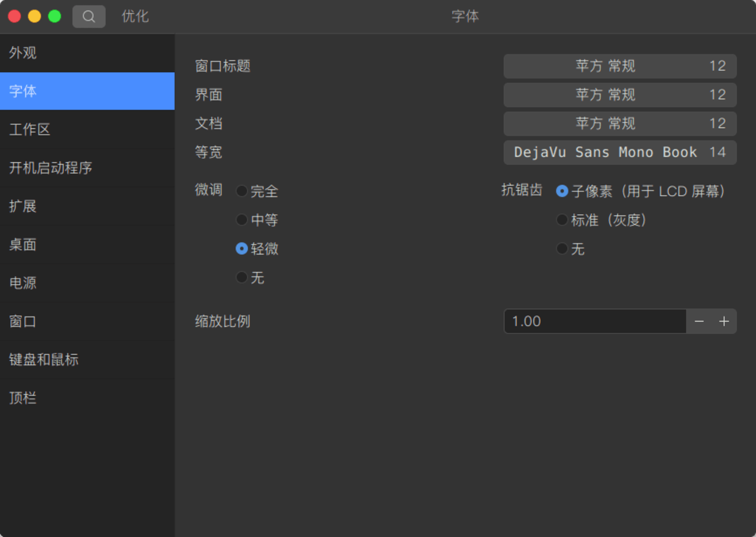Change the 界面 font button
This screenshot has width=756, height=537.
620,95
